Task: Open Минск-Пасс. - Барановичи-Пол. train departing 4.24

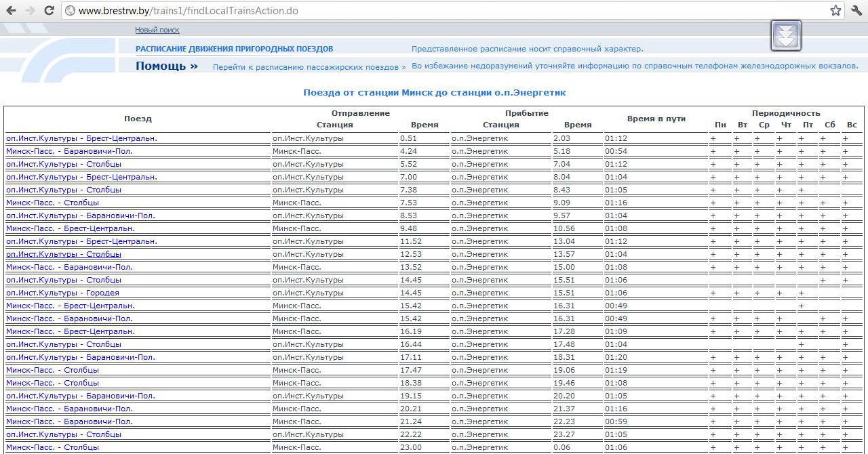Action: click(69, 151)
